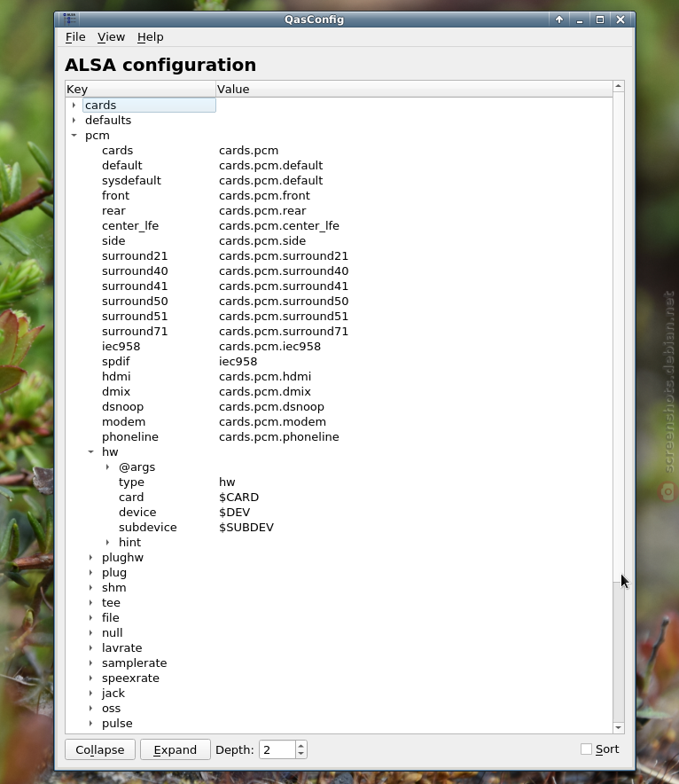Expand the file node

pos(90,617)
